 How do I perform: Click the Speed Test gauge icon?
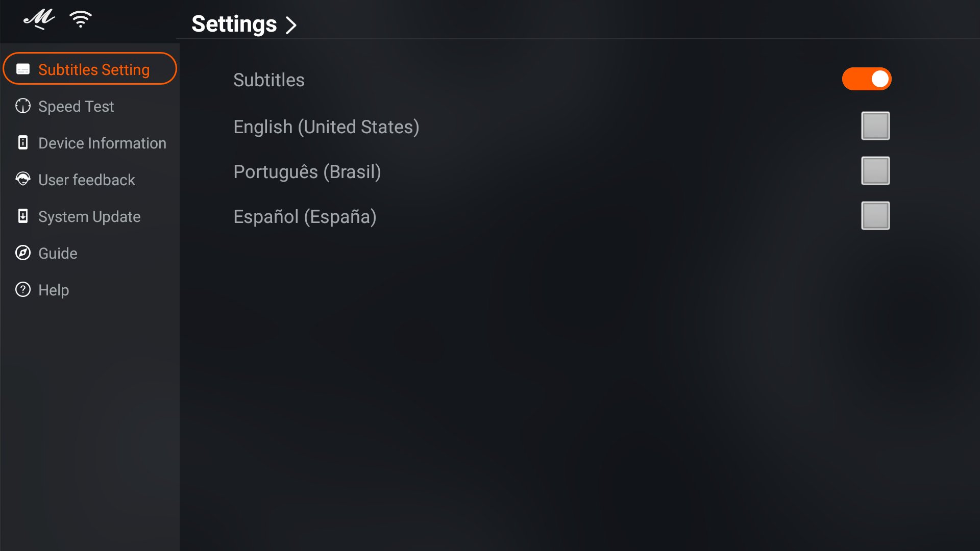(x=23, y=106)
